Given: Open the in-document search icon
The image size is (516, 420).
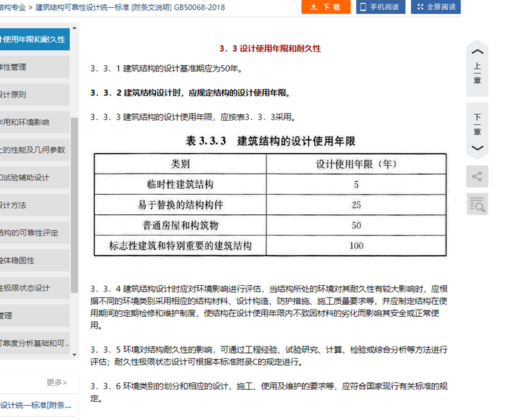Looking at the screenshot, I should click(x=477, y=205).
